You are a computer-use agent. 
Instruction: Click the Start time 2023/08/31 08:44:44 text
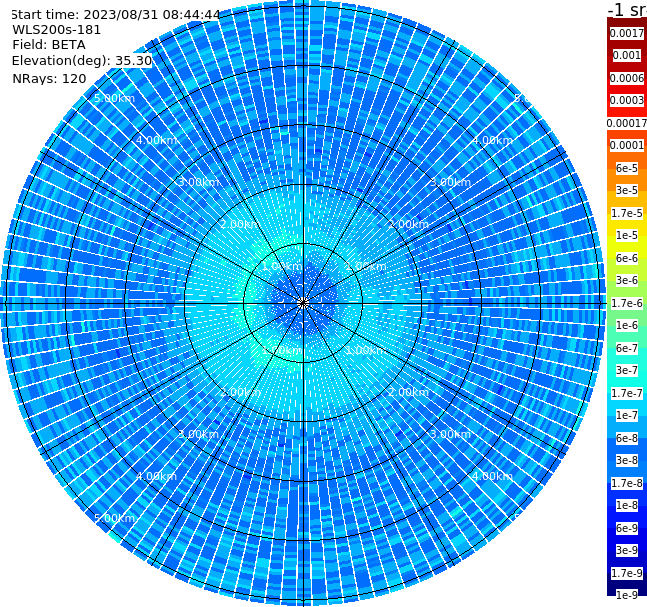[x=116, y=15]
